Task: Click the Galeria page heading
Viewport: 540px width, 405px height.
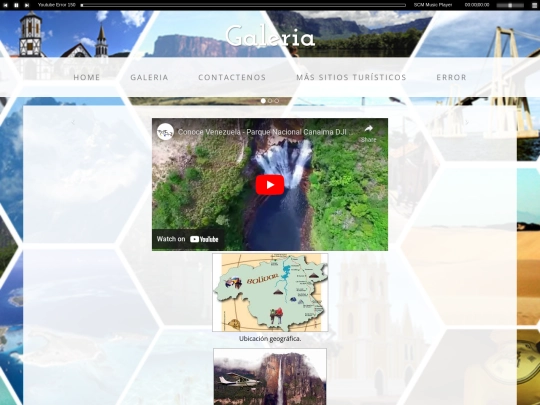Action: click(270, 36)
